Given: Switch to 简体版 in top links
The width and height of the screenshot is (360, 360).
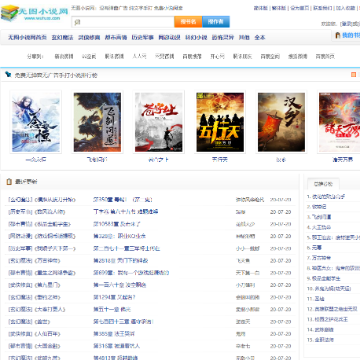Looking at the screenshot, I should pyautogui.click(x=260, y=8).
